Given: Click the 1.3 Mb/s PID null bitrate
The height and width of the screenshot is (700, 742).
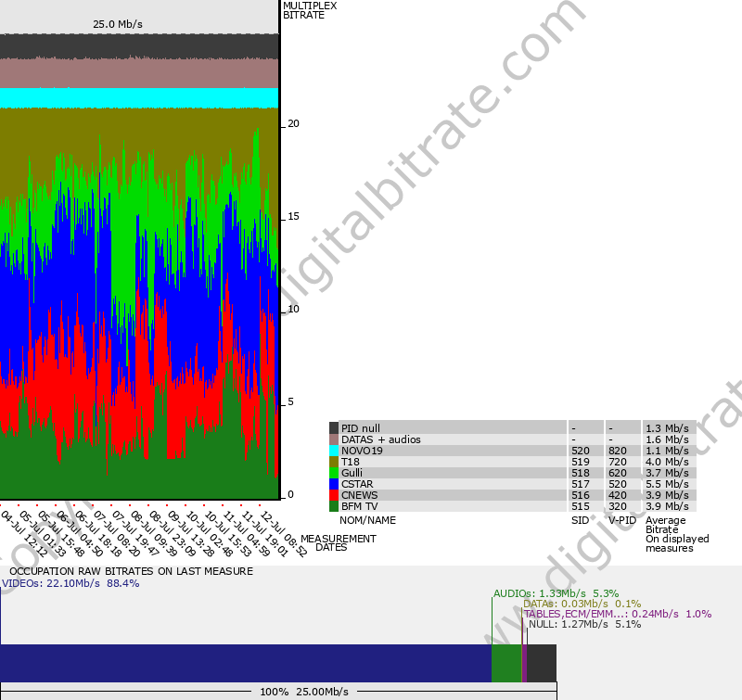Looking at the screenshot, I should (667, 428).
